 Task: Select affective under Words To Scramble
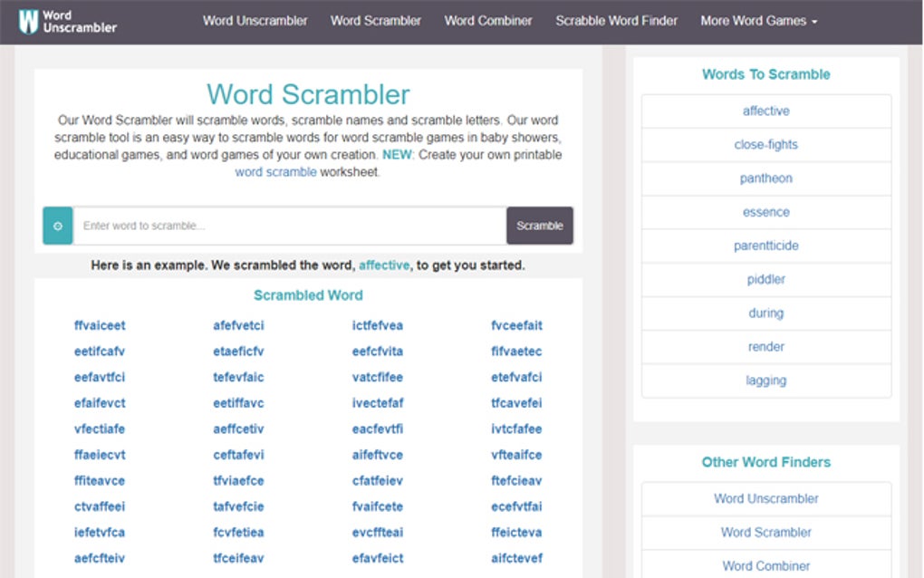[x=765, y=111]
